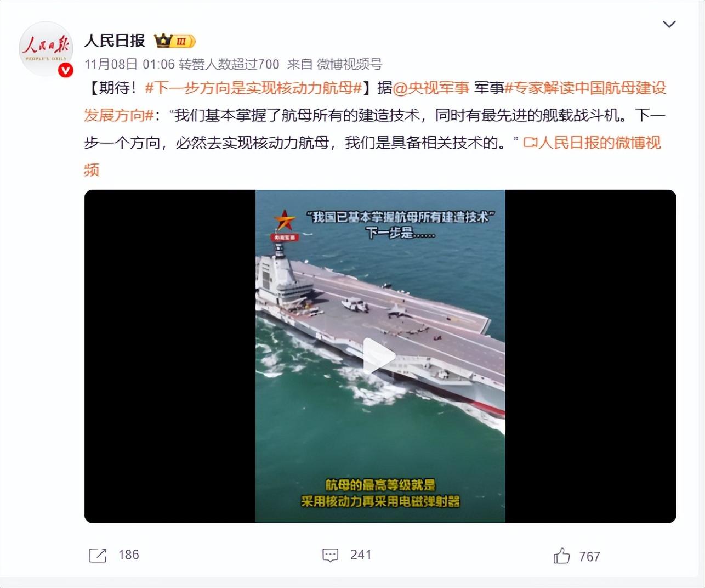Like the post with thumbs-up icon
This screenshot has width=705, height=588.
[561, 556]
